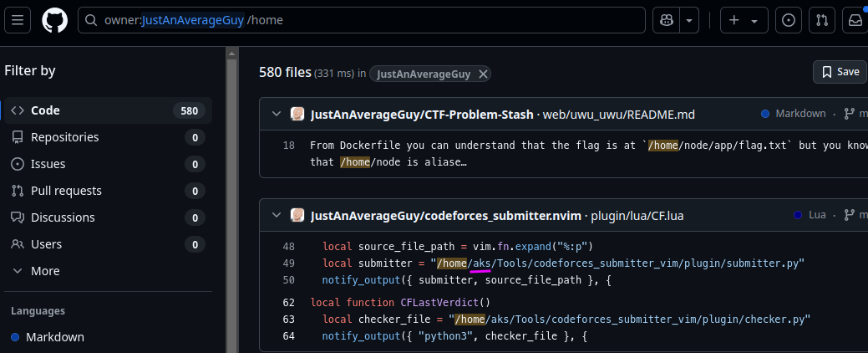Select the Repositories filter
The height and width of the screenshot is (353, 868).
(x=108, y=137)
